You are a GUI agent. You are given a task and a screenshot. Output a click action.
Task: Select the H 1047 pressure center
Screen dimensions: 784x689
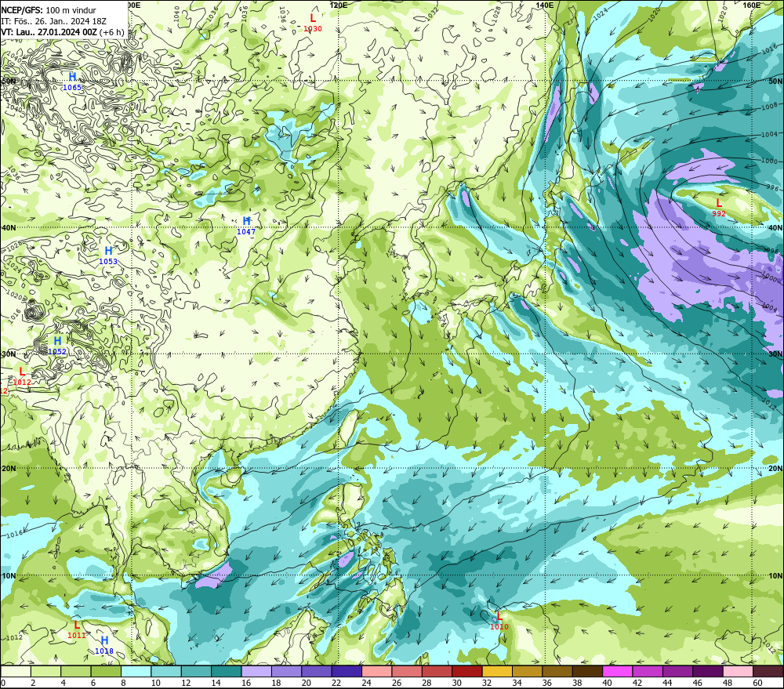pyautogui.click(x=246, y=225)
